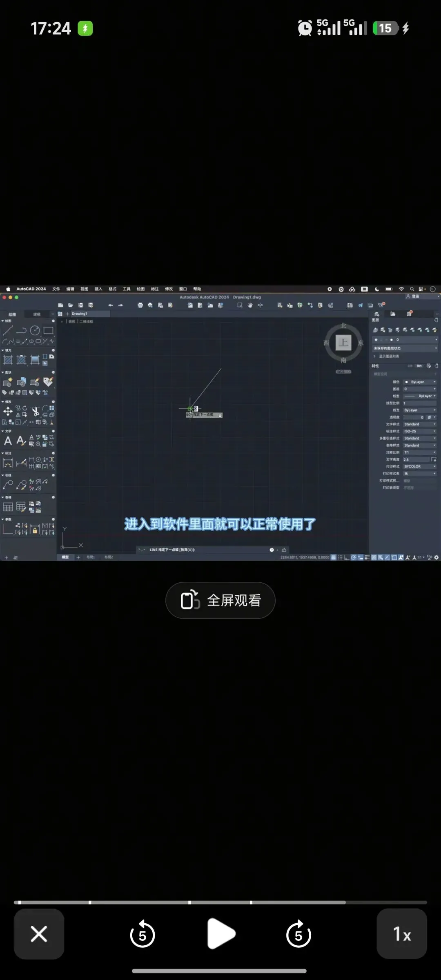The width and height of the screenshot is (441, 980).
Task: Open the 插入 menu
Action: coord(98,289)
